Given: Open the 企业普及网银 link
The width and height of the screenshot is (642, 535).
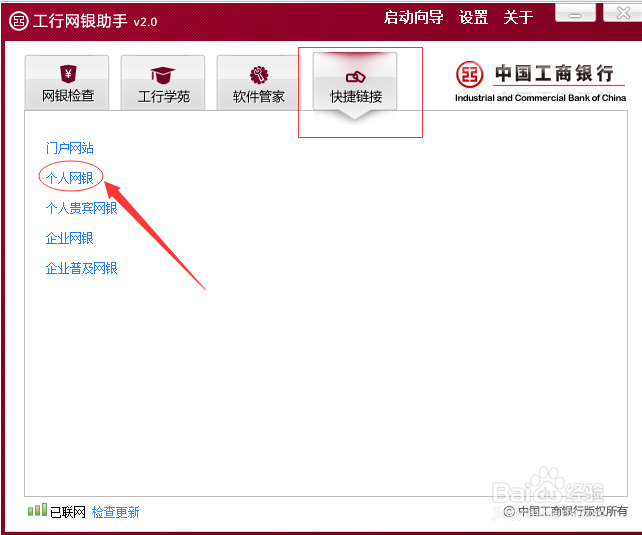Looking at the screenshot, I should [81, 268].
